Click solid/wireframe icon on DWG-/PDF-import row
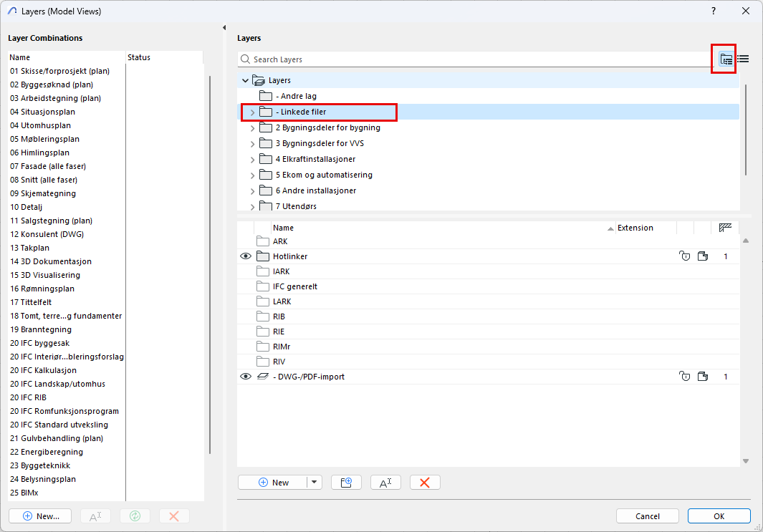 (703, 377)
